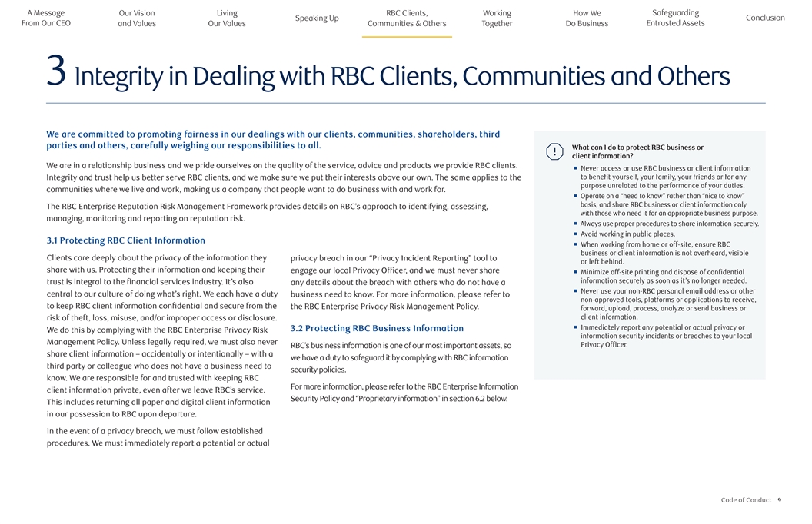Click the bullet about reporting privacy incidents immediately
The width and height of the screenshot is (812, 524).
pos(665,336)
